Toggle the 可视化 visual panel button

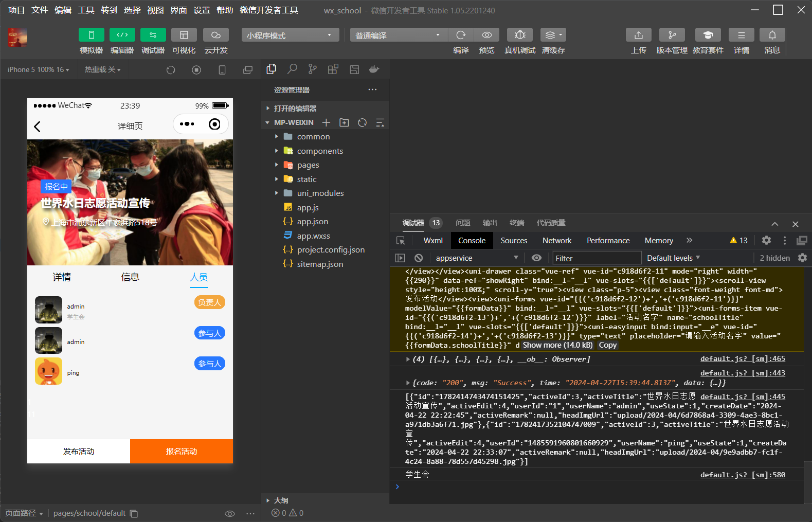pos(184,34)
